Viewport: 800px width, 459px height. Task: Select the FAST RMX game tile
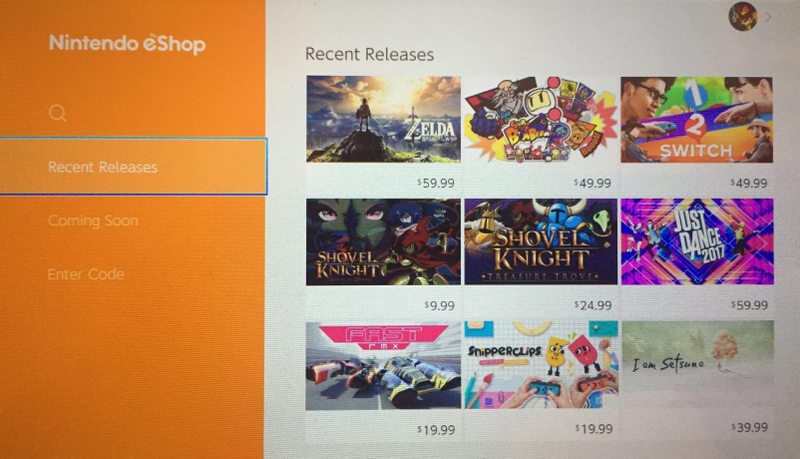(383, 366)
